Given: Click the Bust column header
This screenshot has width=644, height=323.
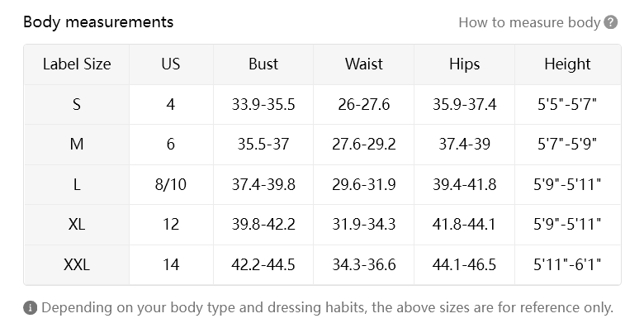Looking at the screenshot, I should (x=263, y=64).
